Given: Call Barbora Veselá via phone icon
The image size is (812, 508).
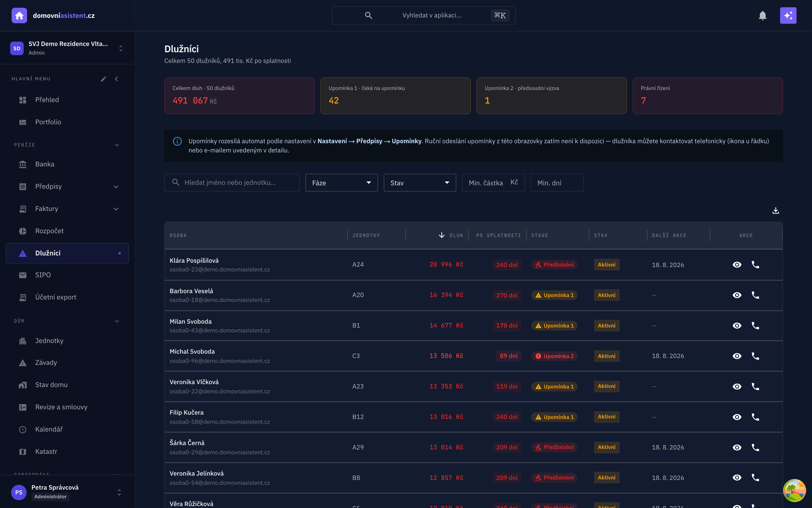Looking at the screenshot, I should 755,295.
